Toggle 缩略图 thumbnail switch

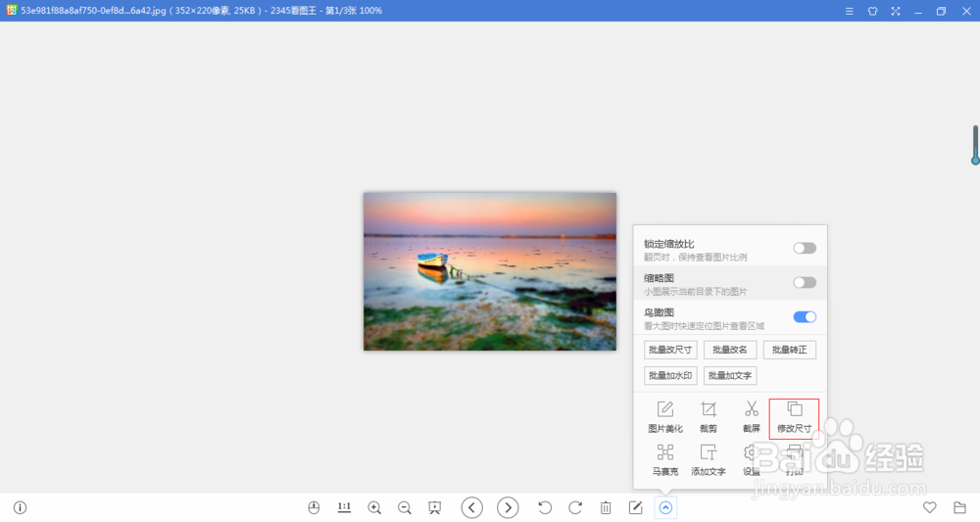pyautogui.click(x=805, y=283)
